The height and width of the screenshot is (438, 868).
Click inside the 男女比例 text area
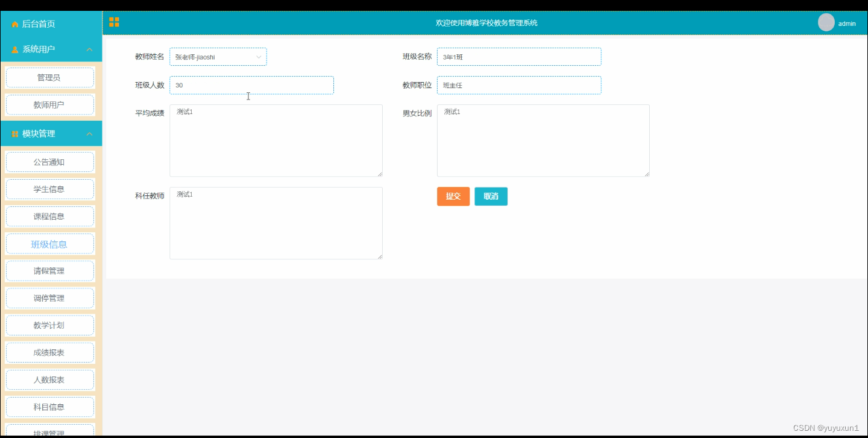tap(543, 141)
